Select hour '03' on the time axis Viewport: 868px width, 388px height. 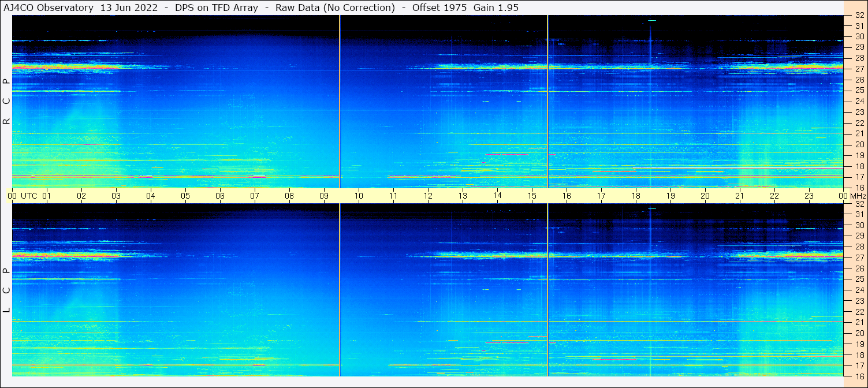tap(116, 196)
